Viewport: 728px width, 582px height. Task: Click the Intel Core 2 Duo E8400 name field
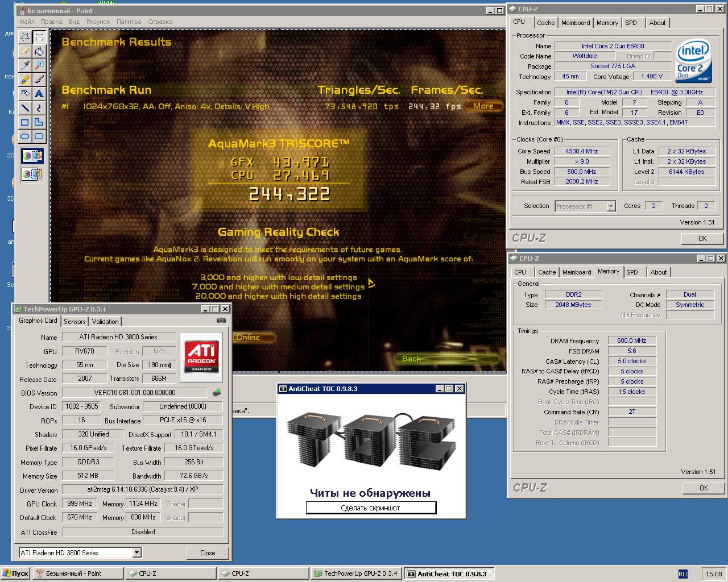click(613, 46)
